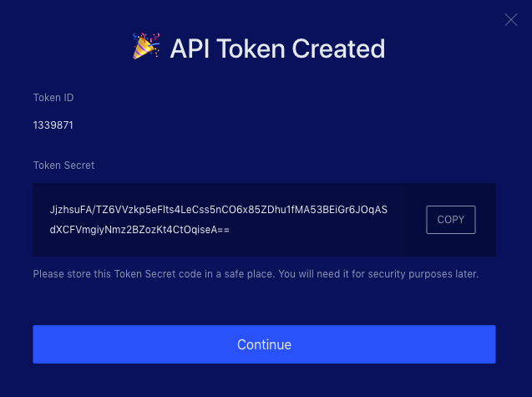Click the word Created in the title
532x397 pixels.
338,48
